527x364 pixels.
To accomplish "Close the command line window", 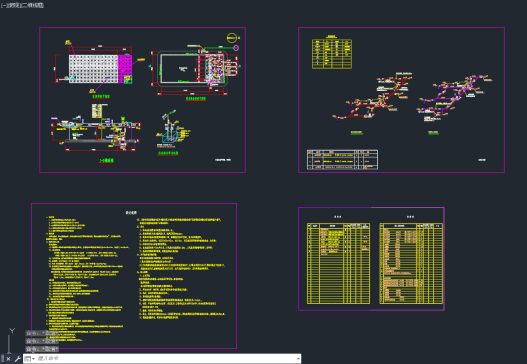I will coord(8,359).
